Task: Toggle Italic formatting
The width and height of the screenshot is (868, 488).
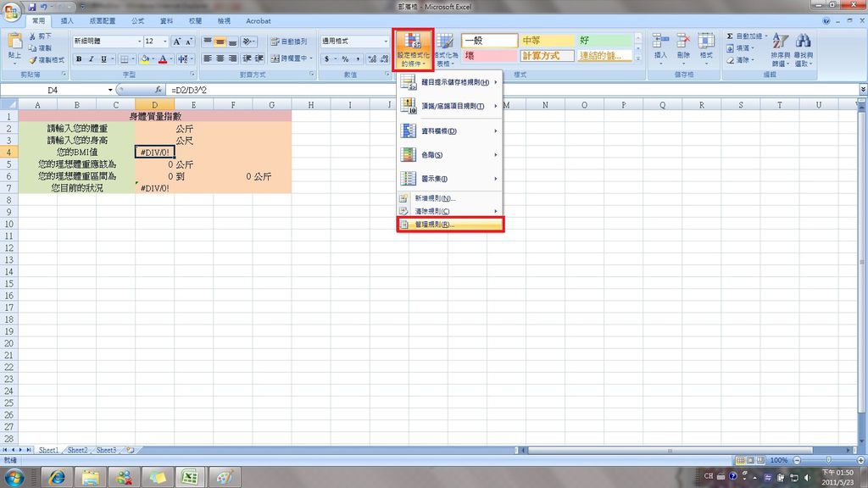Action: [x=91, y=58]
